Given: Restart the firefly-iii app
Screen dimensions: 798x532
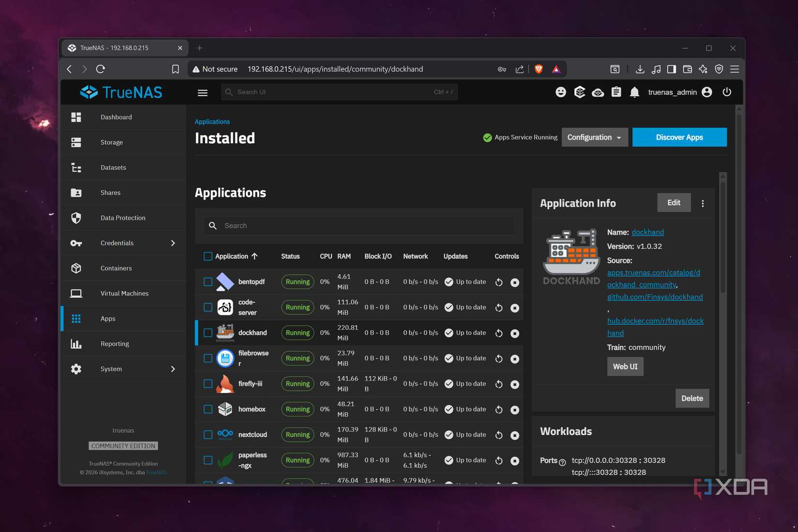Looking at the screenshot, I should point(499,384).
